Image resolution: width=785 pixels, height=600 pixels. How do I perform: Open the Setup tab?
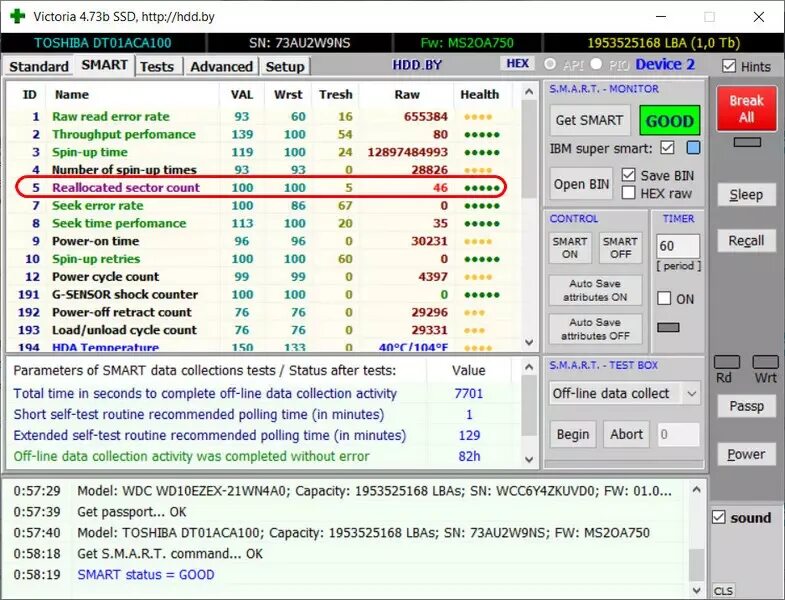[x=285, y=67]
